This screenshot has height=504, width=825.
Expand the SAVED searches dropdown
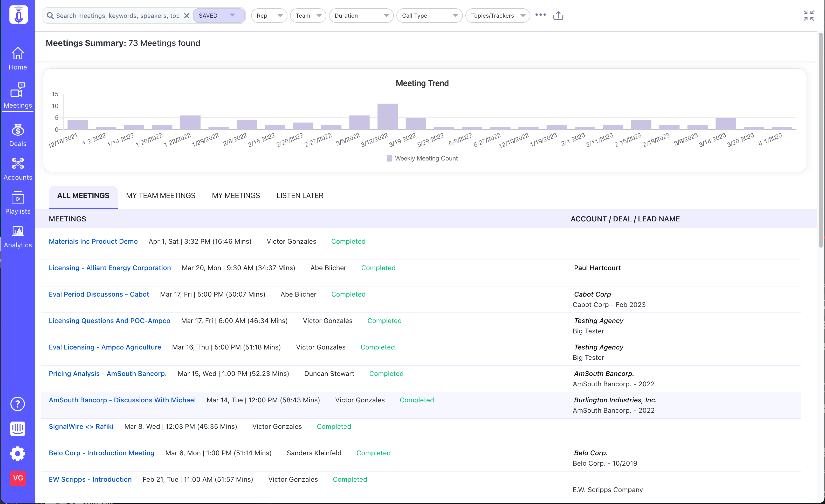pyautogui.click(x=218, y=16)
